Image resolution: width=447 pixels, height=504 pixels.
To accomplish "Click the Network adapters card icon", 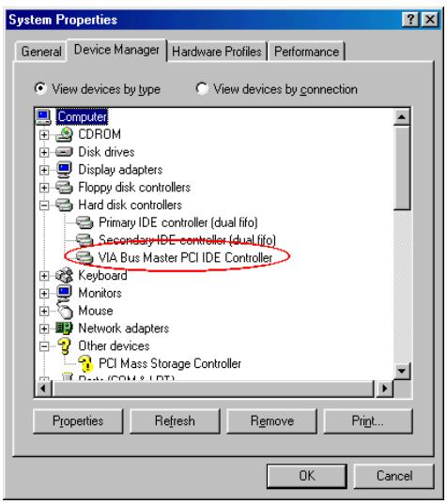I will 64,328.
